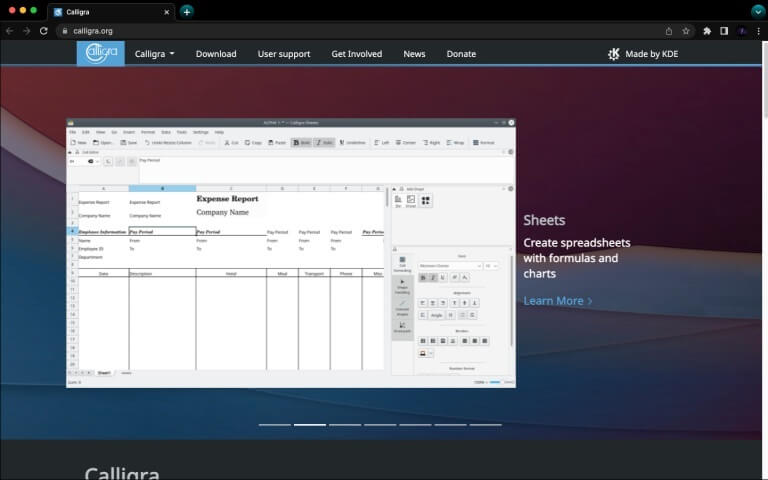Visit the News section
Image resolution: width=768 pixels, height=480 pixels.
(414, 54)
